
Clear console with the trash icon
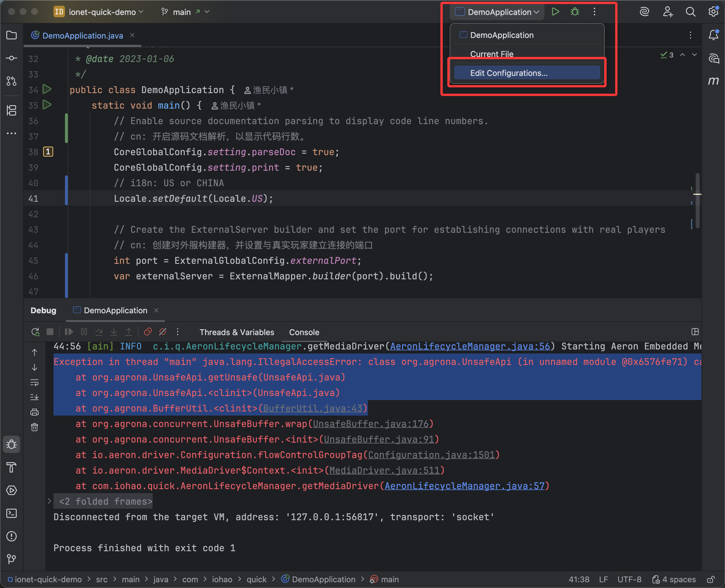pyautogui.click(x=34, y=427)
